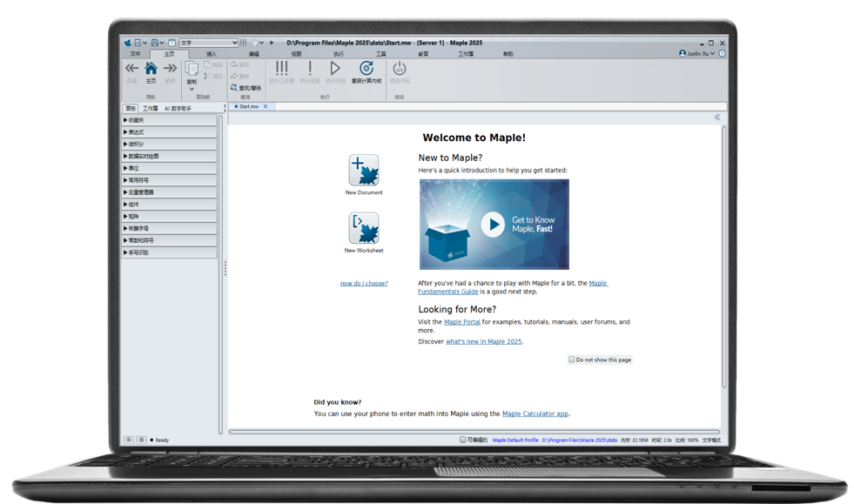Click the Home (主页) house icon
The image size is (854, 504).
(151, 68)
